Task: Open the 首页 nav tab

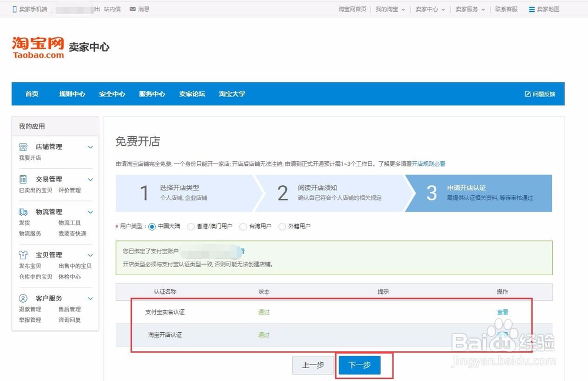Action: tap(32, 93)
